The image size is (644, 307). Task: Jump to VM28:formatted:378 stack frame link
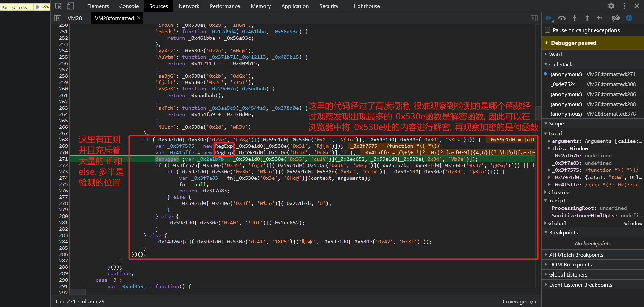[x=611, y=114]
